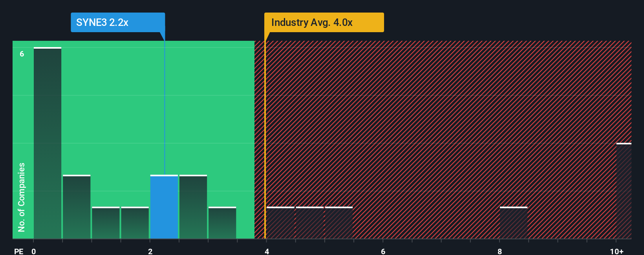Click the x-axis label '8'
The height and width of the screenshot is (255, 644).
click(x=499, y=251)
